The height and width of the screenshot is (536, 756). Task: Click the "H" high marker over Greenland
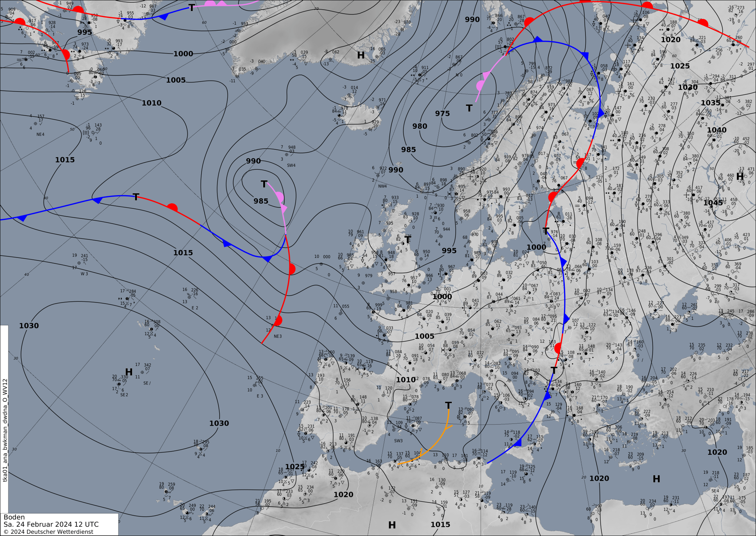point(361,55)
